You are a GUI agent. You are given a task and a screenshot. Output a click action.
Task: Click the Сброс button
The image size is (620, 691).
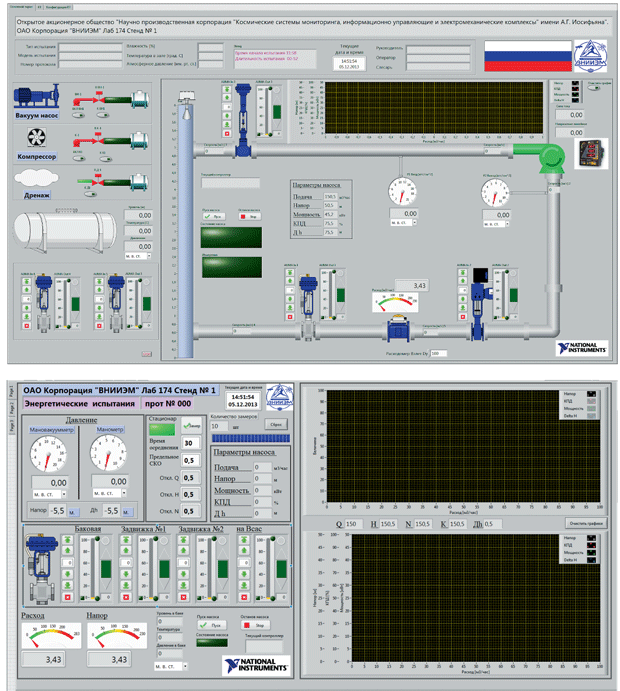[276, 424]
